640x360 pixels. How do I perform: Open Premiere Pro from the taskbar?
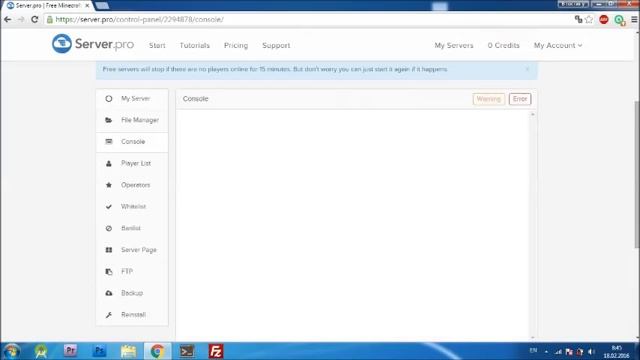click(70, 351)
